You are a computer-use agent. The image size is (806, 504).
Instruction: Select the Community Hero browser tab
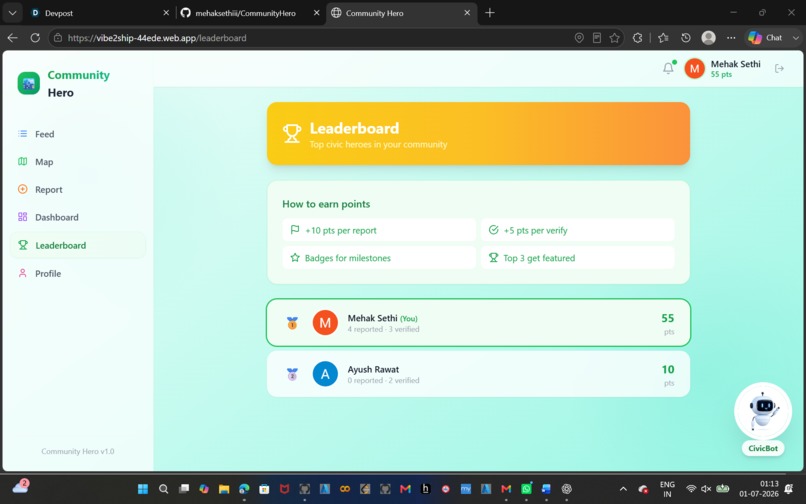pyautogui.click(x=401, y=13)
